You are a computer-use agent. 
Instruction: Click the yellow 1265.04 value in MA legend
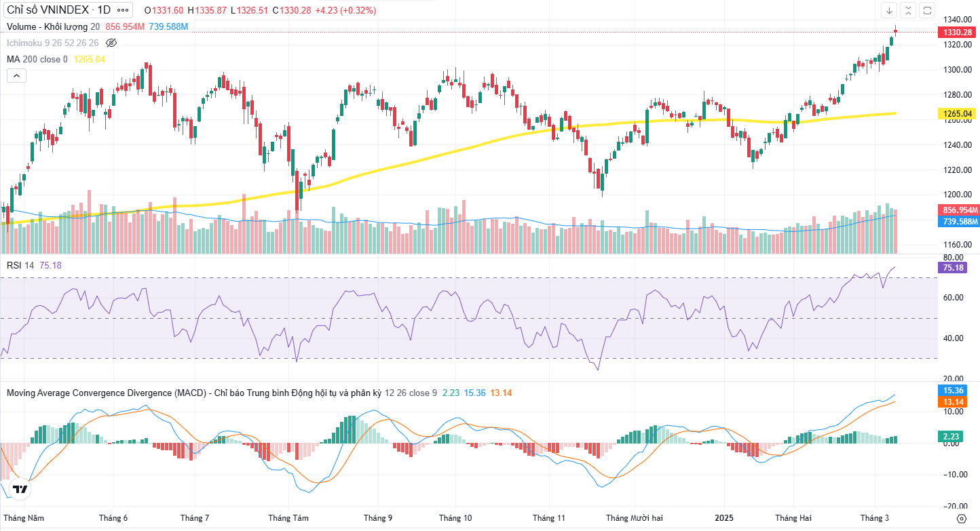coord(89,59)
